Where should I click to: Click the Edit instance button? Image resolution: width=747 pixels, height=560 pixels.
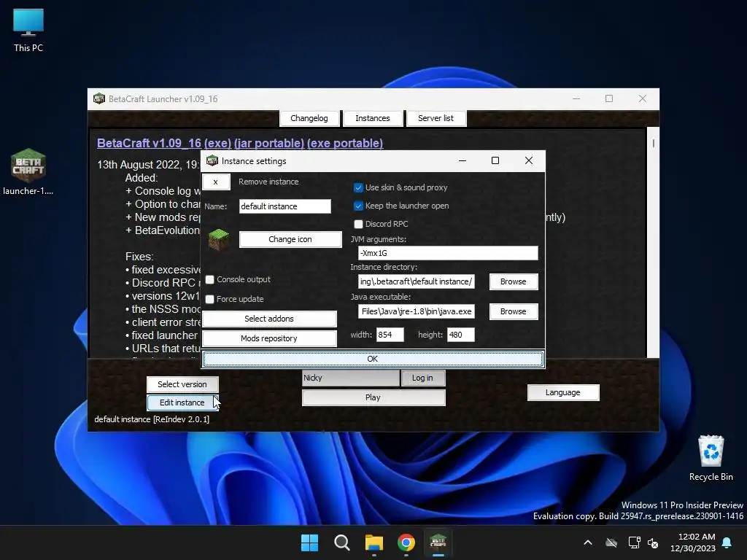click(x=182, y=402)
